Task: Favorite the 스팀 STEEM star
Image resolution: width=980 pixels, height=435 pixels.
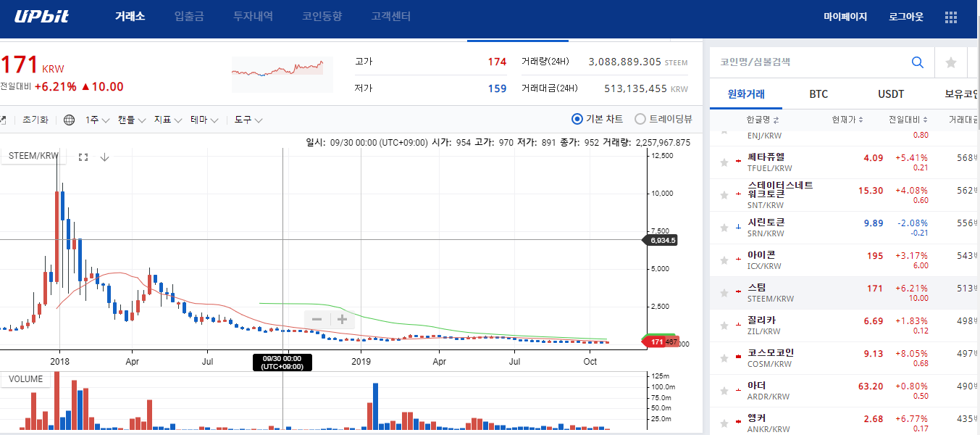Action: point(724,294)
